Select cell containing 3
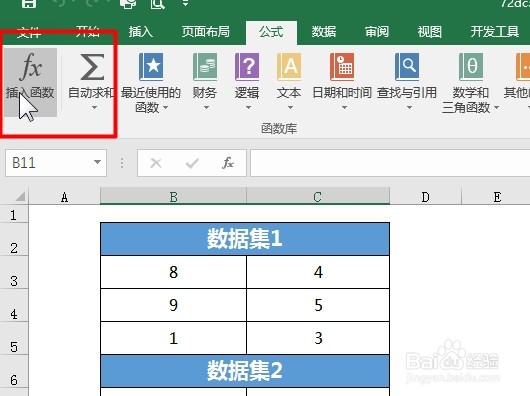This screenshot has width=530, height=396. pos(318,338)
